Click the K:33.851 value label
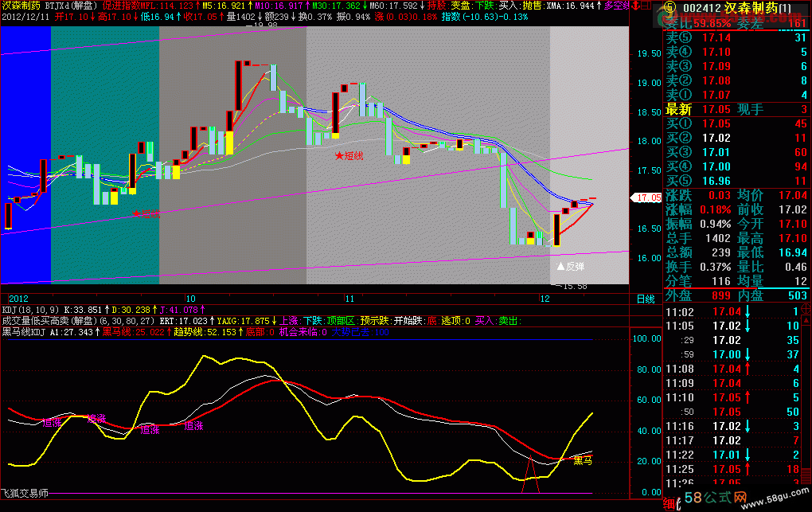The width and height of the screenshot is (812, 512). click(x=83, y=310)
